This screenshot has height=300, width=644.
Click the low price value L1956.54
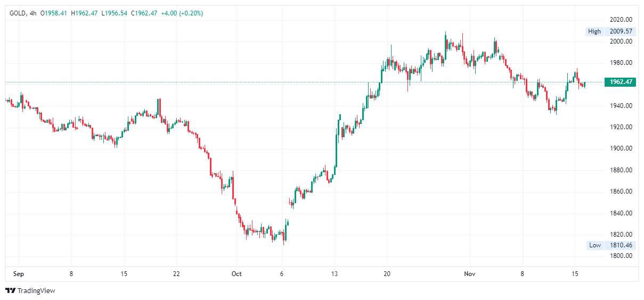coord(114,13)
